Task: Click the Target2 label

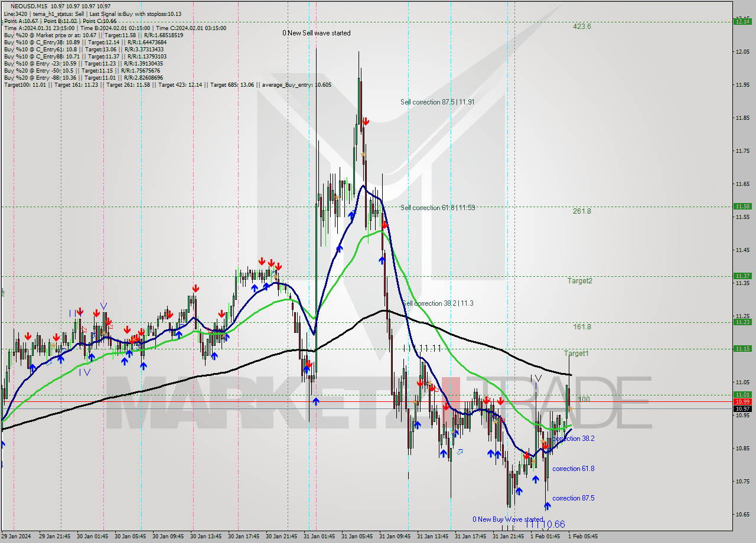Action: pyautogui.click(x=580, y=280)
